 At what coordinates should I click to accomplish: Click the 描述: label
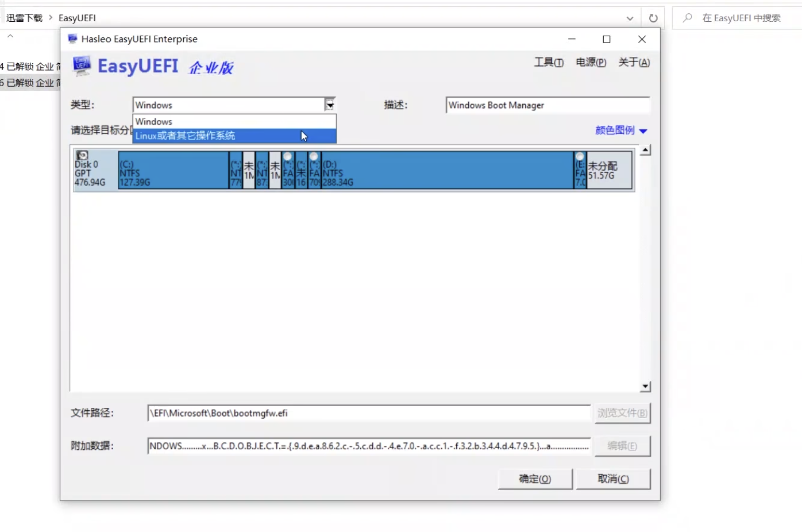[396, 105]
